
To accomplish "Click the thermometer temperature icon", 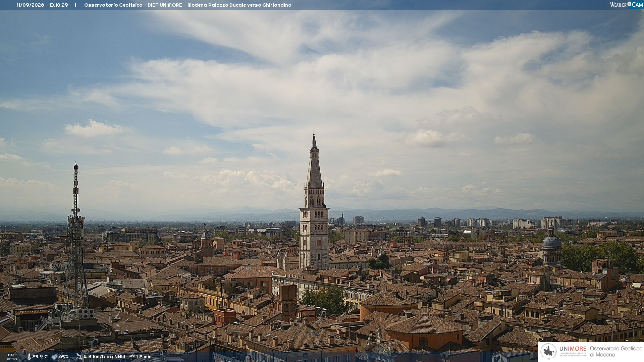I will click(29, 357).
